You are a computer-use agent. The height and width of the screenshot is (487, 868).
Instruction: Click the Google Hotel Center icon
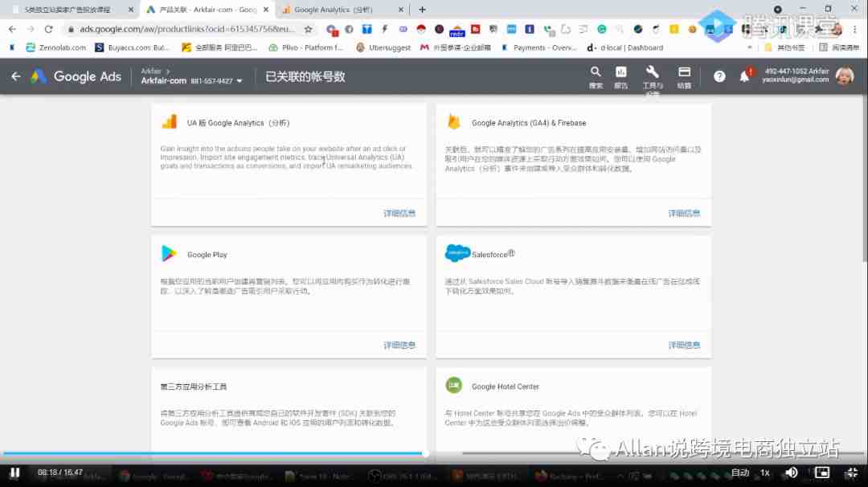click(454, 385)
